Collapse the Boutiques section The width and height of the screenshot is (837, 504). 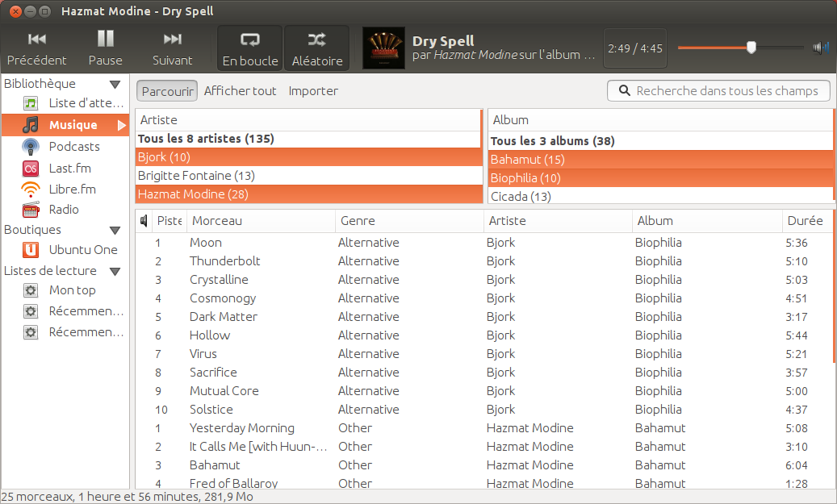coord(115,231)
